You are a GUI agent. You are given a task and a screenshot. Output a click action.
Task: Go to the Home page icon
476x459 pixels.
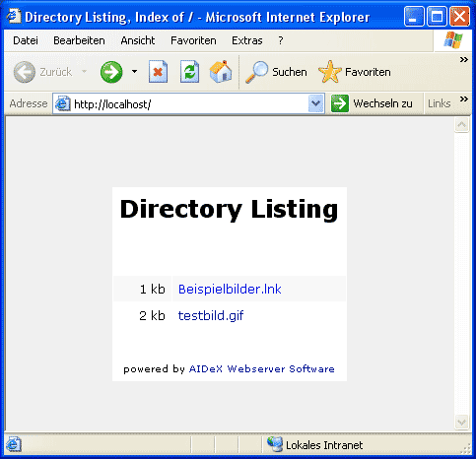click(x=221, y=71)
